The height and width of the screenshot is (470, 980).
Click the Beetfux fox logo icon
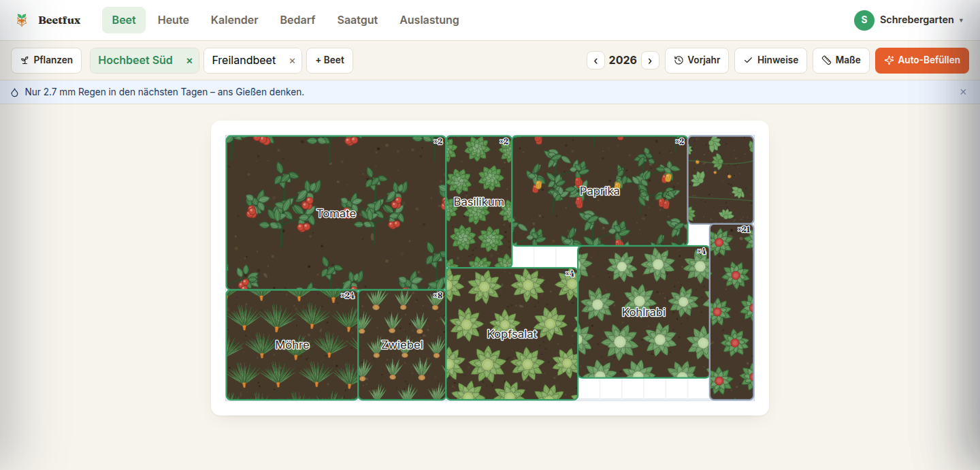tap(22, 20)
